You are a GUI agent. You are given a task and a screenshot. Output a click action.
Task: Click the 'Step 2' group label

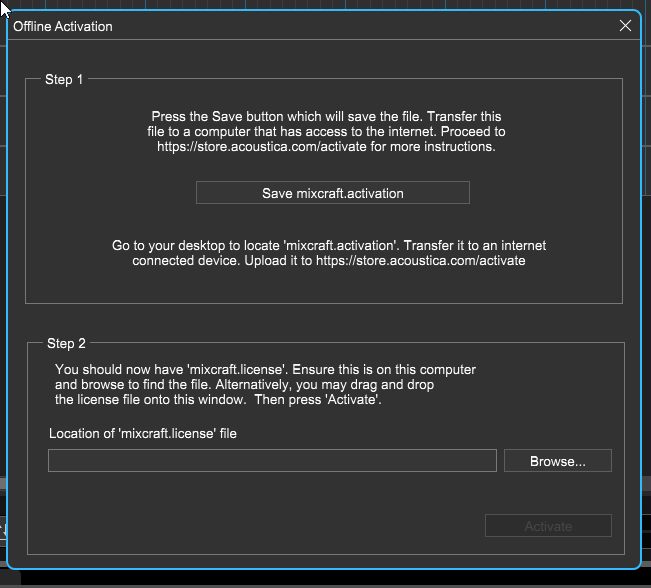tap(66, 343)
